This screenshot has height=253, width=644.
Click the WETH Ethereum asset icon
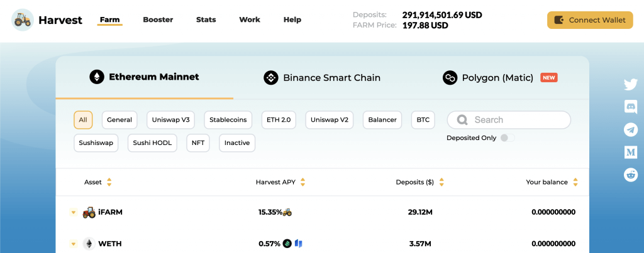pos(89,244)
